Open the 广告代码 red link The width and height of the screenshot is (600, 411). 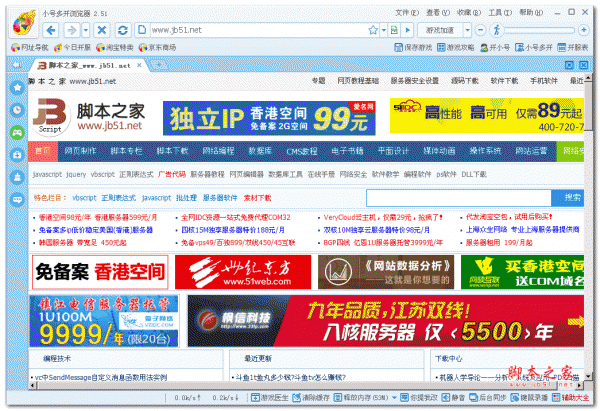172,175
